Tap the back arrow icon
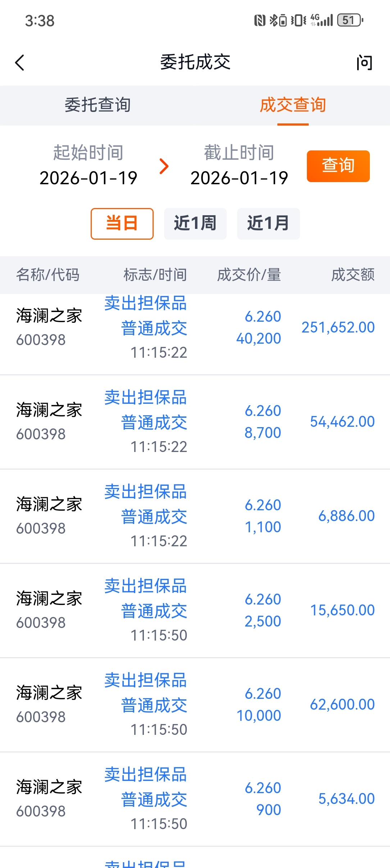Image resolution: width=390 pixels, height=868 pixels. pos(20,63)
